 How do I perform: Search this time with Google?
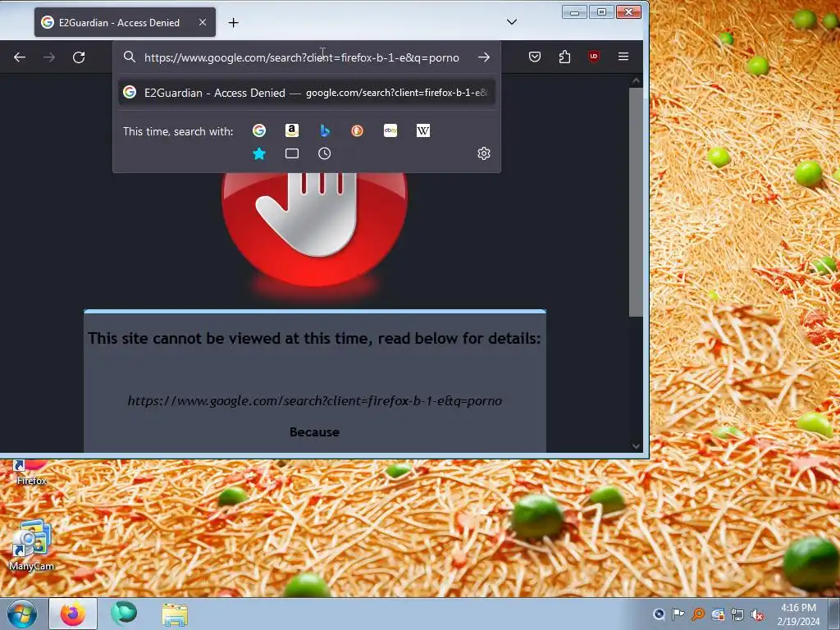(x=259, y=130)
